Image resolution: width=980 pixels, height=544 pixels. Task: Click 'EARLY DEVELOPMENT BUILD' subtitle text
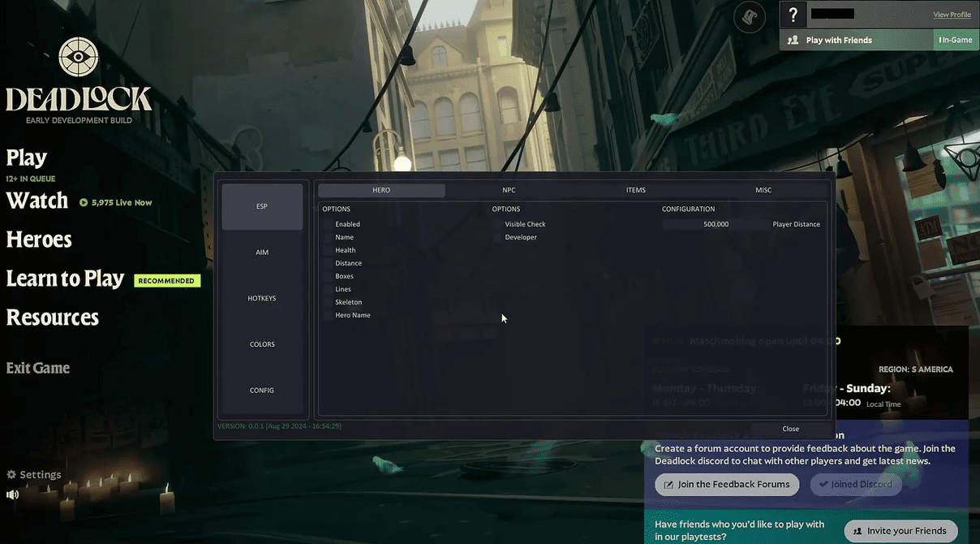[79, 121]
